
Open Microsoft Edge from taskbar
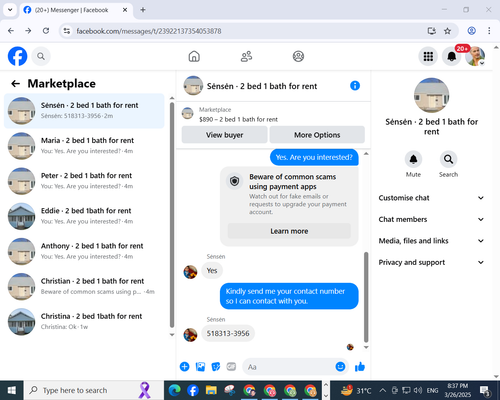pyautogui.click(x=174, y=390)
